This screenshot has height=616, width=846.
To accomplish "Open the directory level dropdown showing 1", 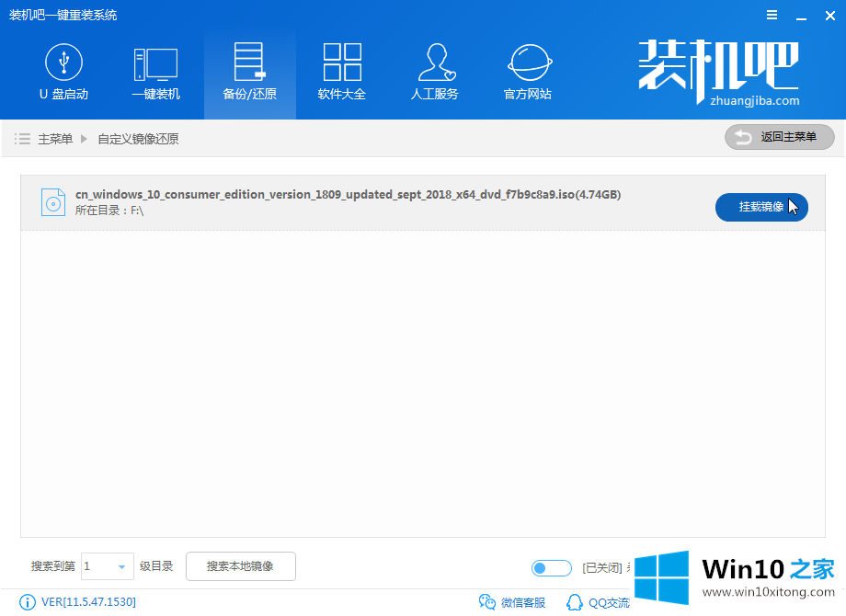I will 107,566.
